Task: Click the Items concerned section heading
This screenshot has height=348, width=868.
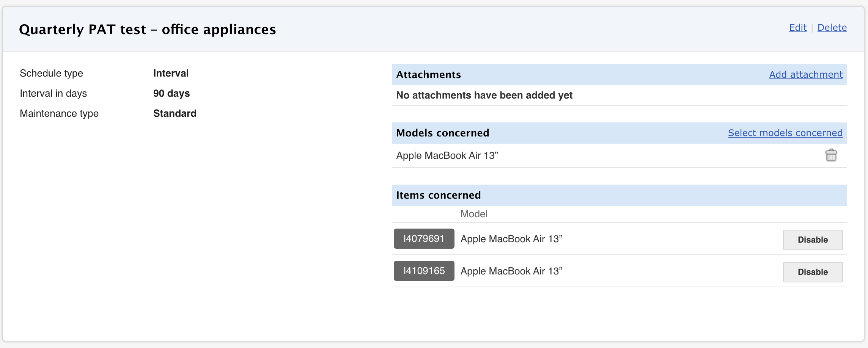Action: pyautogui.click(x=438, y=195)
